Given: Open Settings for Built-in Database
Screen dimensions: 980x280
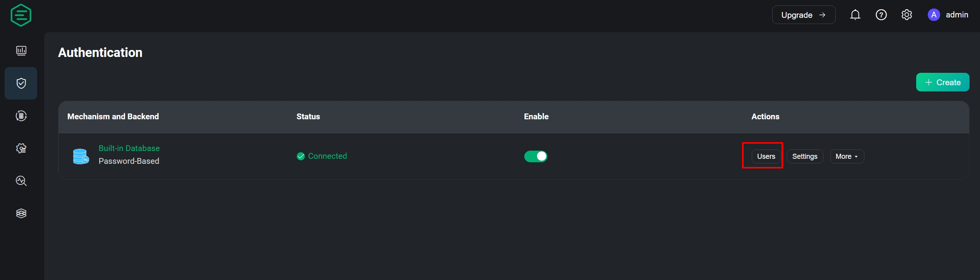Looking at the screenshot, I should 804,156.
